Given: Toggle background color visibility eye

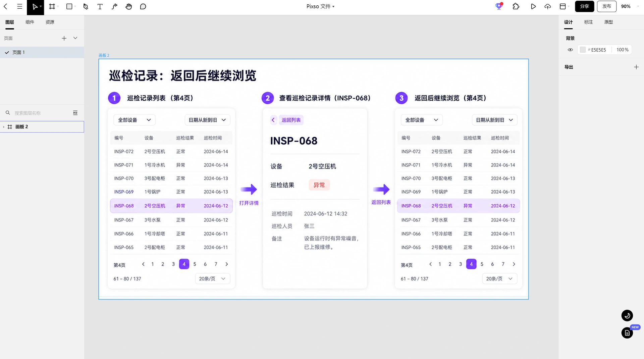Looking at the screenshot, I should click(x=570, y=50).
